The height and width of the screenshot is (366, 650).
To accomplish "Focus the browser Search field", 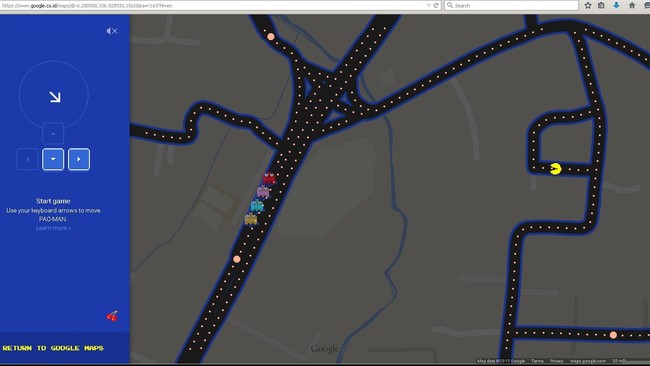I will point(511,5).
